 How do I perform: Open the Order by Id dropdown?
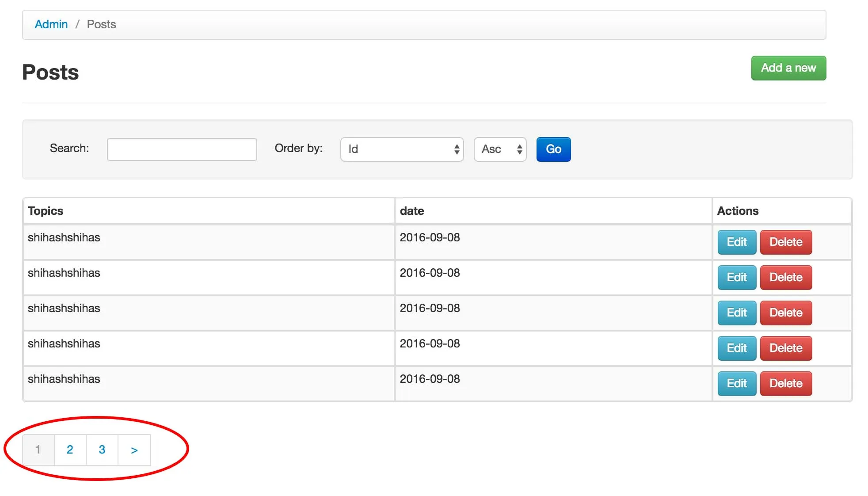(x=402, y=149)
